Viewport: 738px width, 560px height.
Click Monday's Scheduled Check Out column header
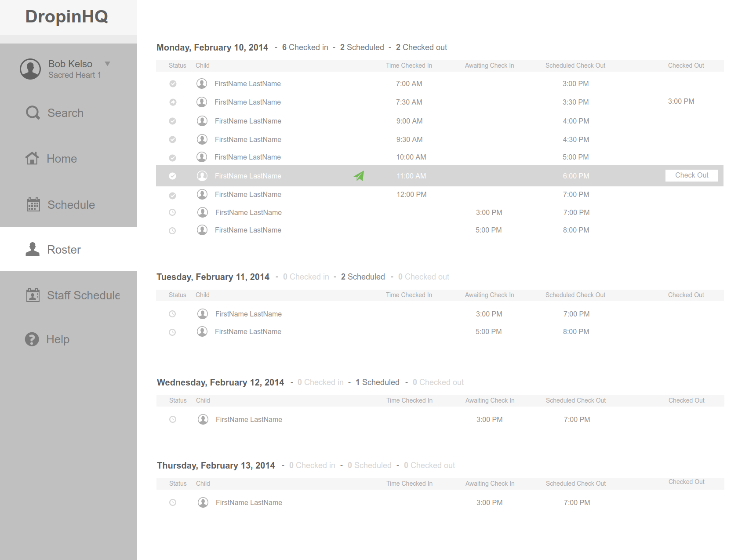click(x=575, y=65)
